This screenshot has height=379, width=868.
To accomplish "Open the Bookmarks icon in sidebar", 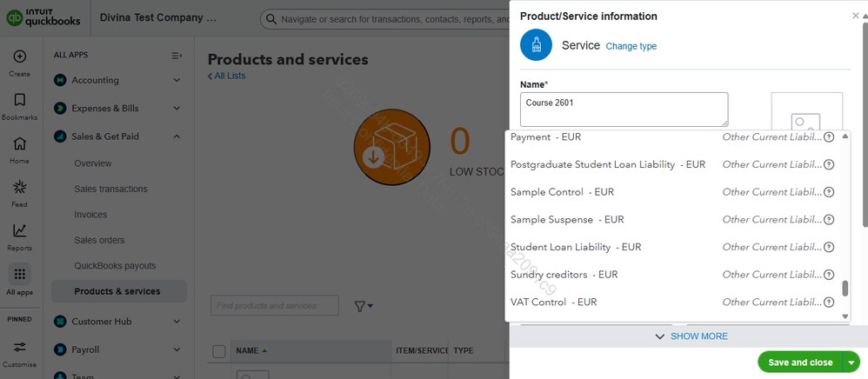I will point(19,100).
